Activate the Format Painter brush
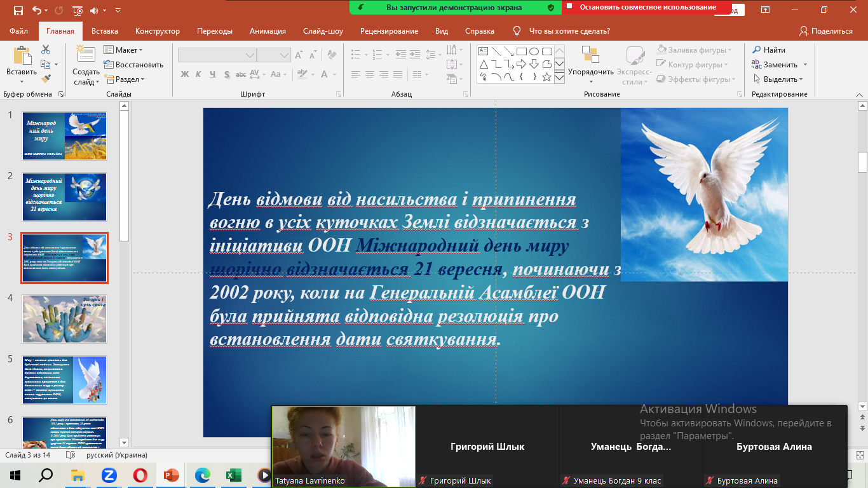The width and height of the screenshot is (868, 488). click(46, 79)
